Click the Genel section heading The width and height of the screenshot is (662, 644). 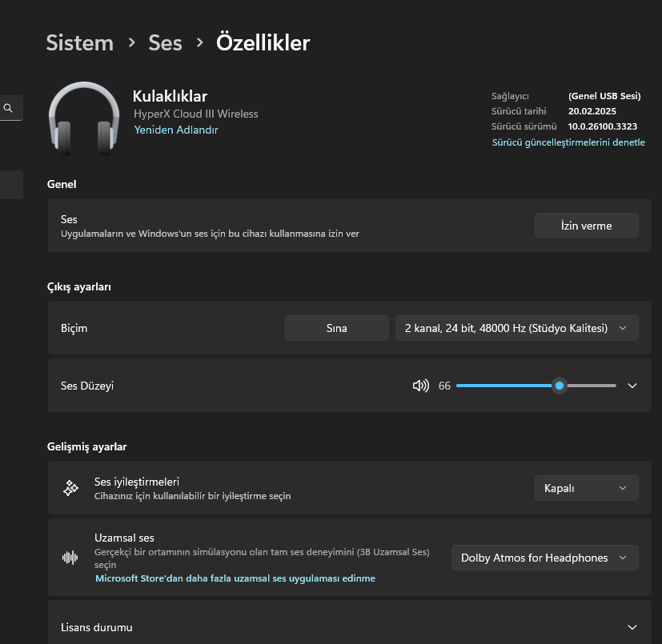point(62,185)
